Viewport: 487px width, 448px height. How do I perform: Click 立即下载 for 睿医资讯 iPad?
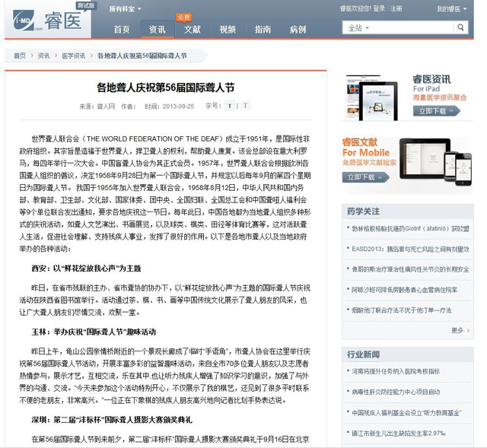click(436, 111)
